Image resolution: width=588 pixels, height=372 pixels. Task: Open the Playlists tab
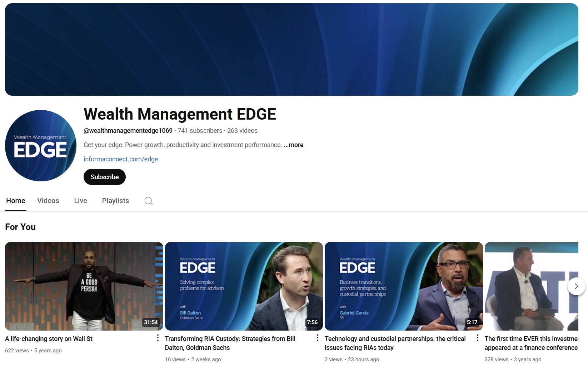click(x=115, y=201)
